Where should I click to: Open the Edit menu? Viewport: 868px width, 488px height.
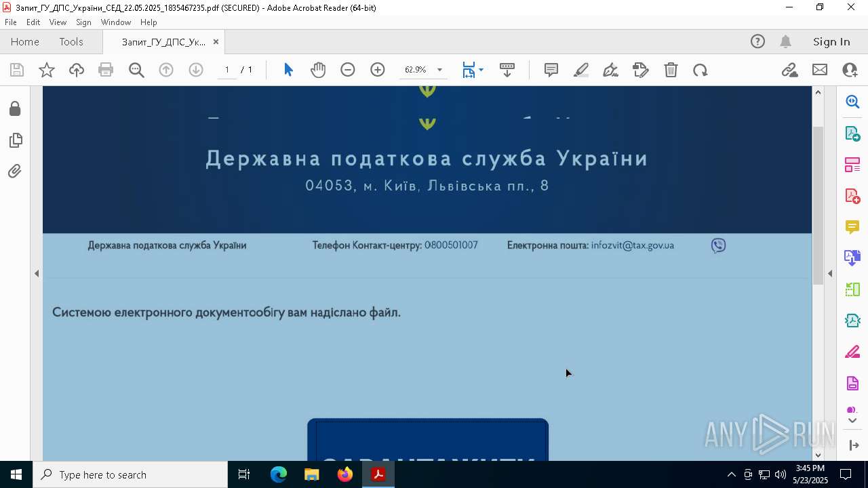(x=33, y=22)
